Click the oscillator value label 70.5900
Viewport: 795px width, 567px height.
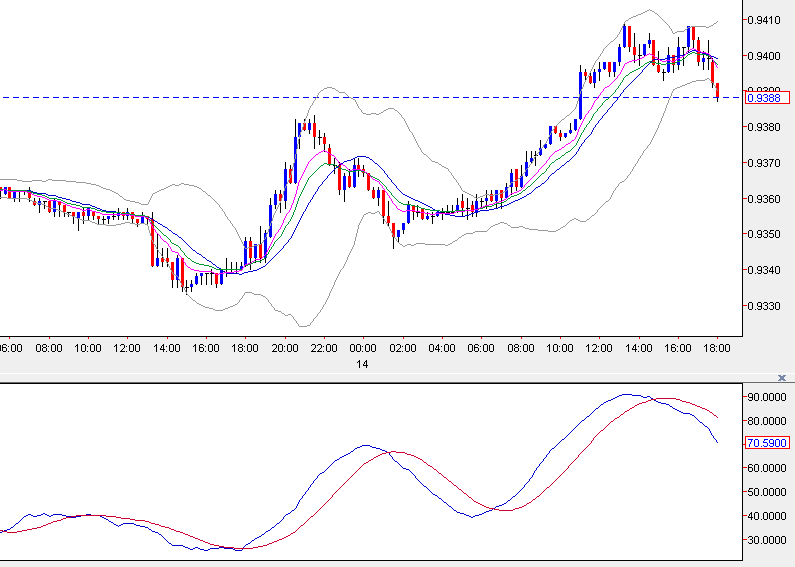click(x=767, y=443)
